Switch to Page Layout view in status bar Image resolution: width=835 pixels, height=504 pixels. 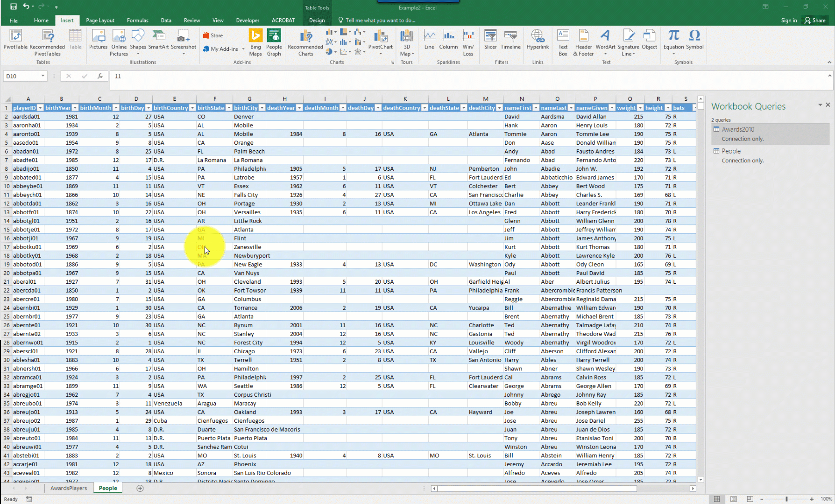(x=733, y=499)
